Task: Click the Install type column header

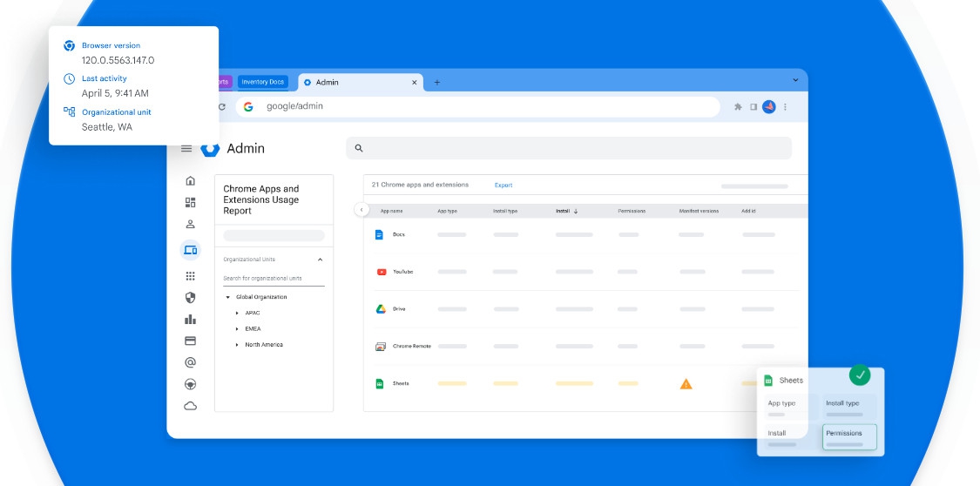Action: click(x=505, y=211)
